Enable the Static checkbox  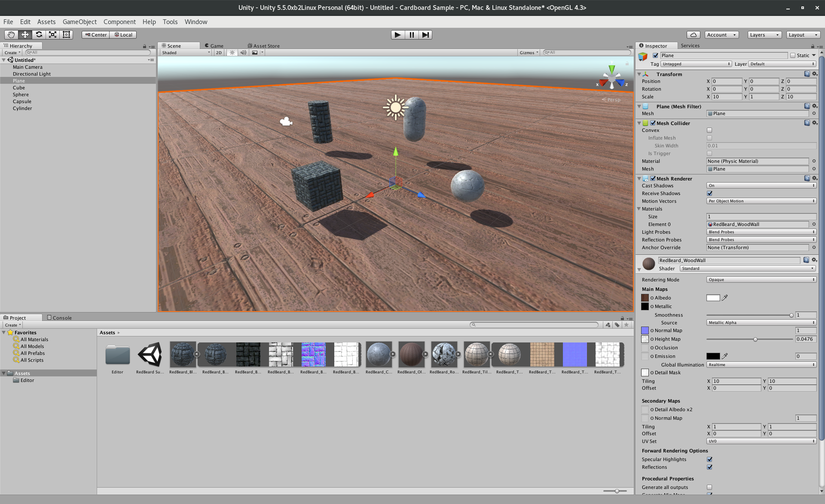793,55
